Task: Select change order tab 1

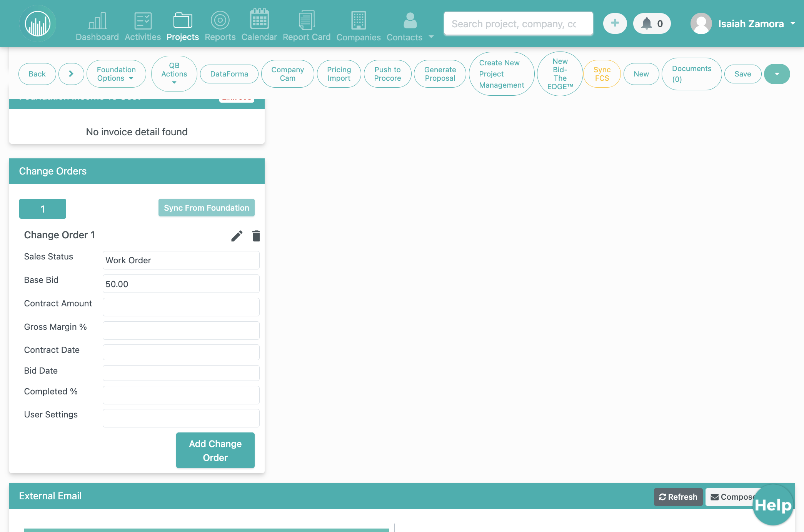Action: pos(43,209)
